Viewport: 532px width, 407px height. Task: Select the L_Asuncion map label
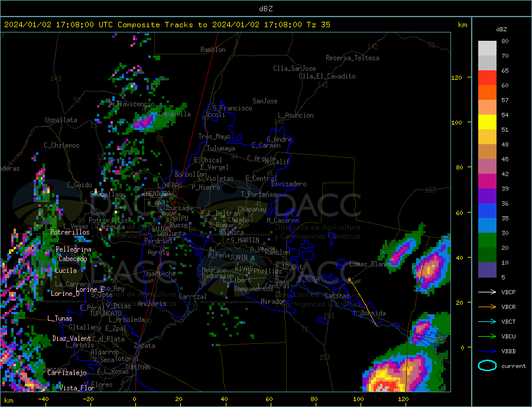point(296,115)
